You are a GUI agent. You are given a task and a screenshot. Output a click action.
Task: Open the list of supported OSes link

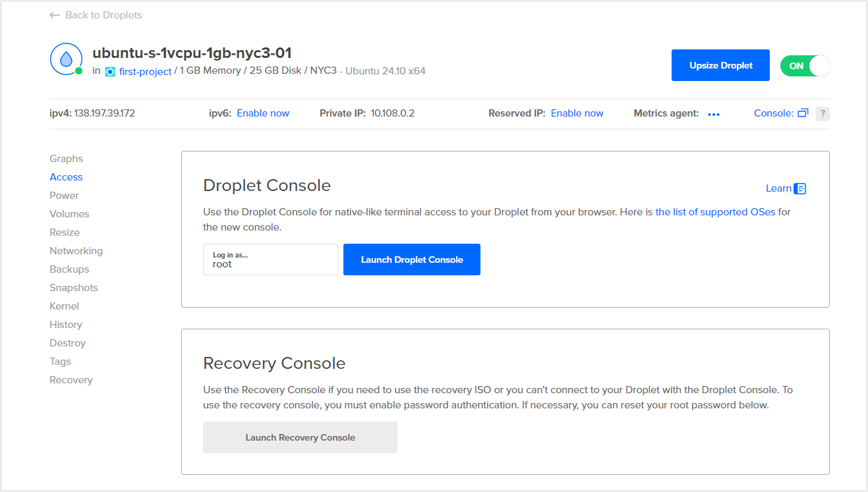[x=715, y=212]
